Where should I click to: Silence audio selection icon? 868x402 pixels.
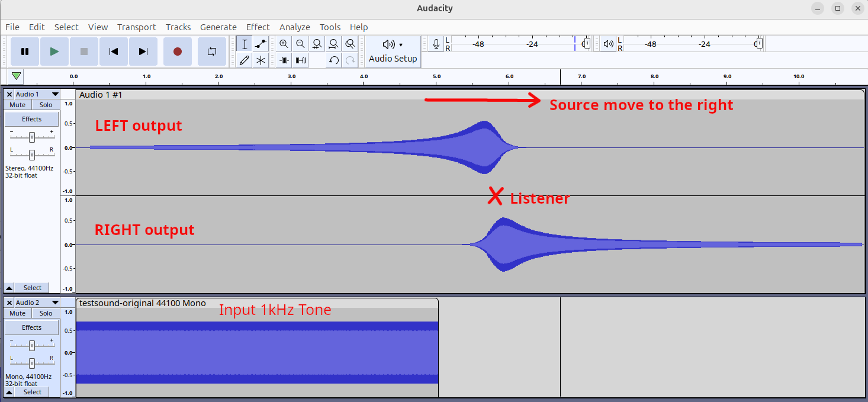(x=301, y=60)
